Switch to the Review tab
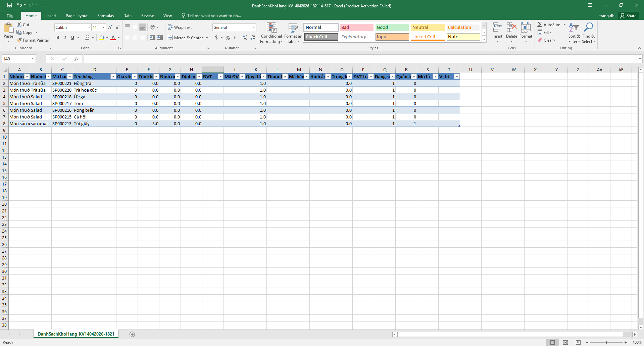The image size is (644, 346). pos(147,16)
